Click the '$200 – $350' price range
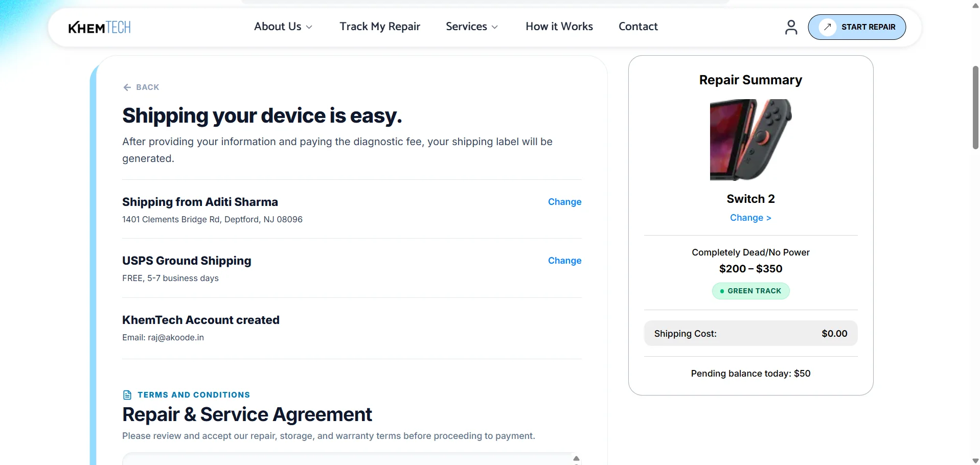Image resolution: width=980 pixels, height=465 pixels. point(750,269)
